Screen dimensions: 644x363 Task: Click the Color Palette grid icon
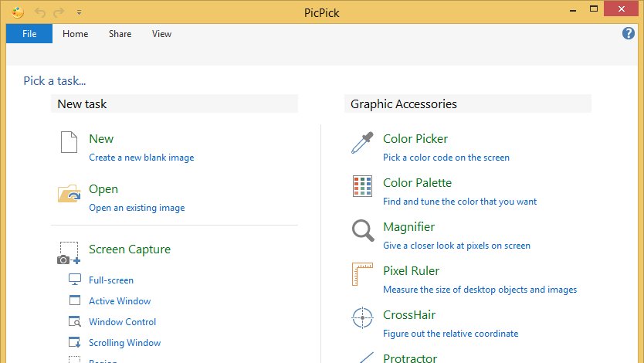pyautogui.click(x=363, y=186)
